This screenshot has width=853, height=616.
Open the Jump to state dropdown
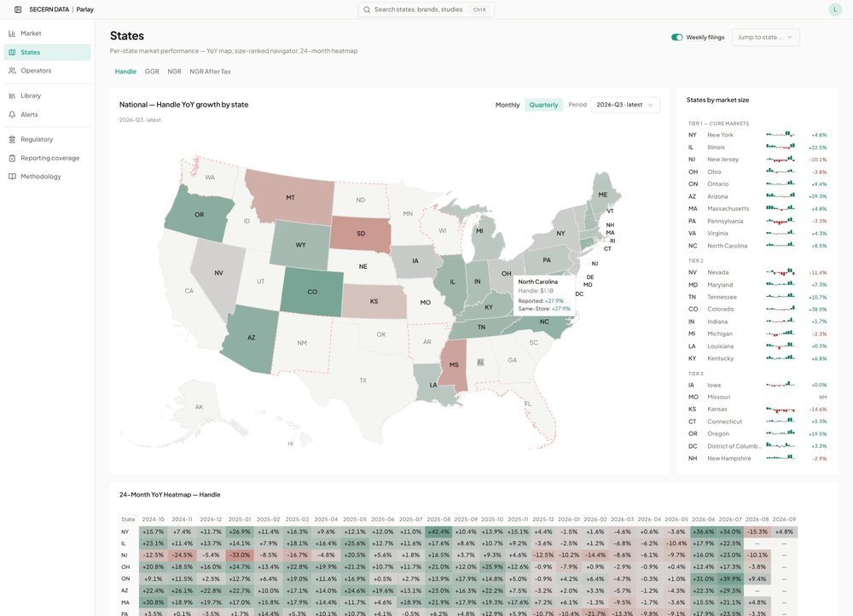click(x=765, y=37)
